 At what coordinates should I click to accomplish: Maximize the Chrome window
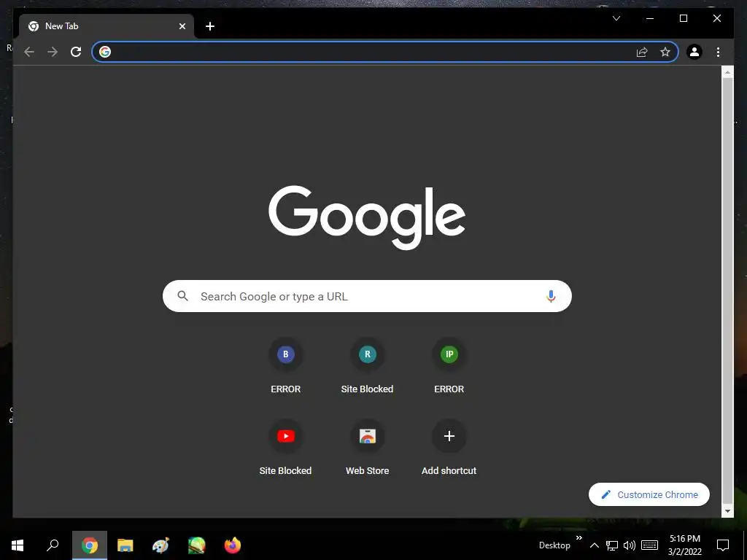pos(683,18)
